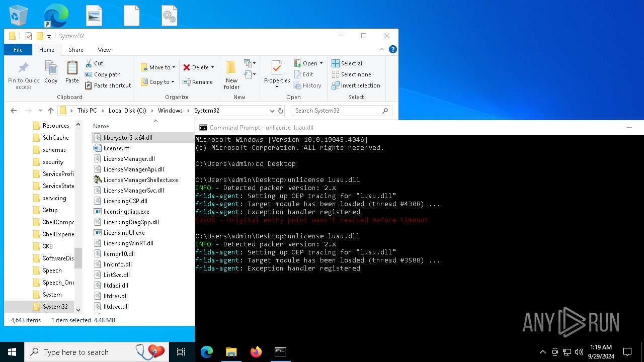Sort by the Name column header
This screenshot has height=362, width=644.
pyautogui.click(x=101, y=126)
